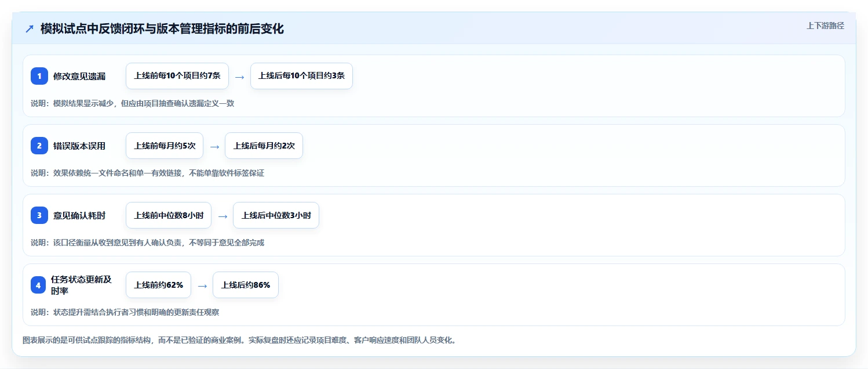Select the 上线后每月约2次 box
Screen dimensions: 868x369
click(264, 146)
